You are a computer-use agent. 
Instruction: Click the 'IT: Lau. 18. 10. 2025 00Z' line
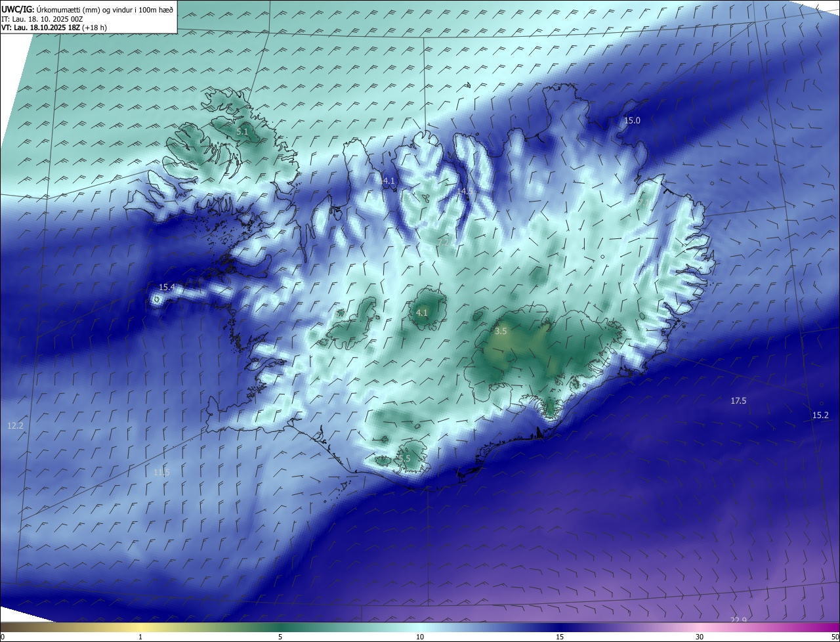tap(43, 19)
